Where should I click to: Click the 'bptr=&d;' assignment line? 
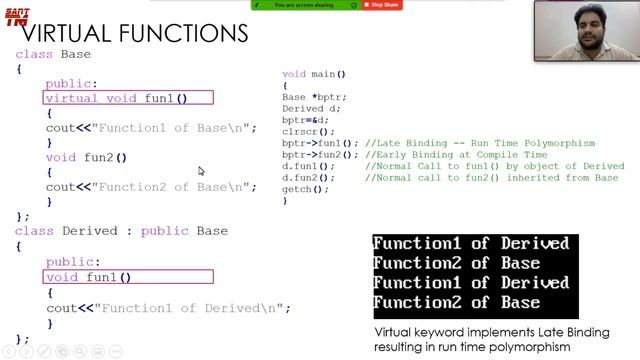point(305,120)
